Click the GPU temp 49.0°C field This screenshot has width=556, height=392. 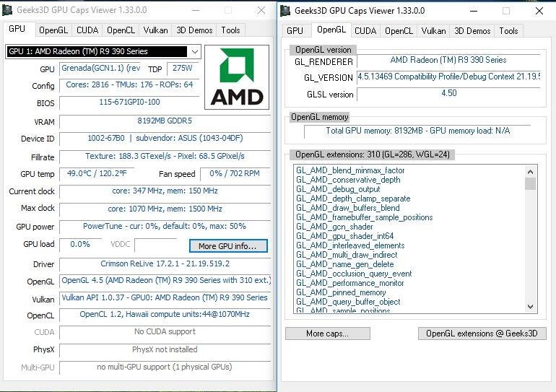click(97, 174)
